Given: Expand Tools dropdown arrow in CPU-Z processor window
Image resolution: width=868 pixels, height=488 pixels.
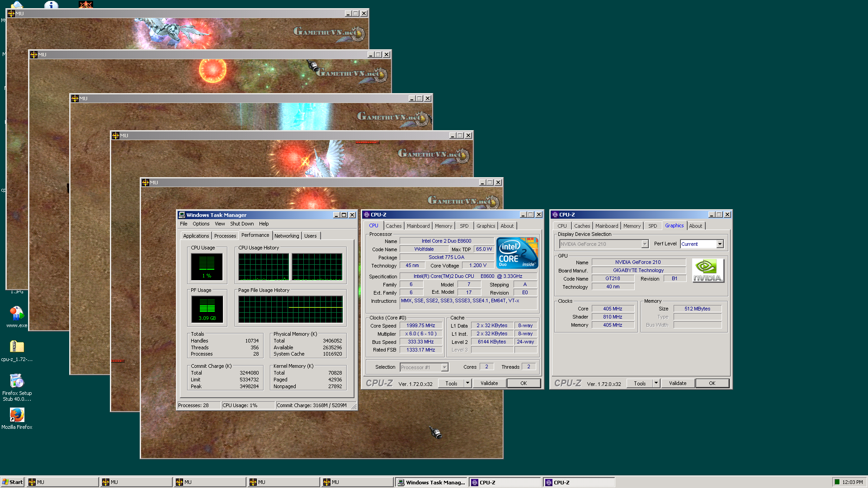Looking at the screenshot, I should pyautogui.click(x=468, y=383).
